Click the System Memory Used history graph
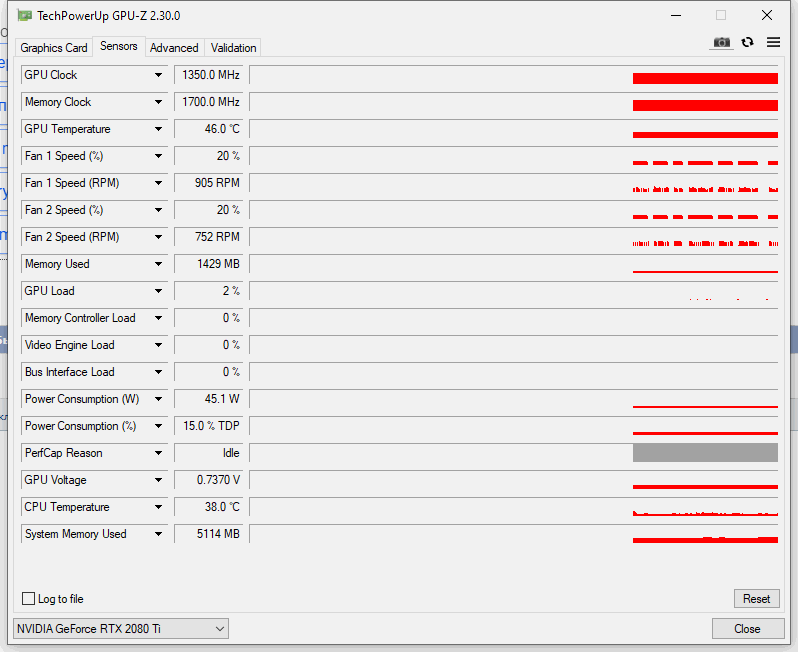The width and height of the screenshot is (798, 652). tap(514, 533)
